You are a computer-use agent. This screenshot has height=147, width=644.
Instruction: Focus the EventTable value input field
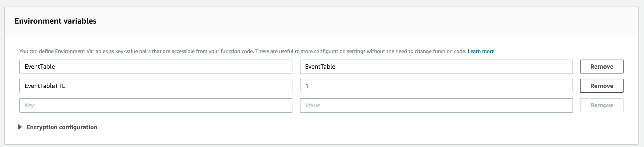point(436,67)
